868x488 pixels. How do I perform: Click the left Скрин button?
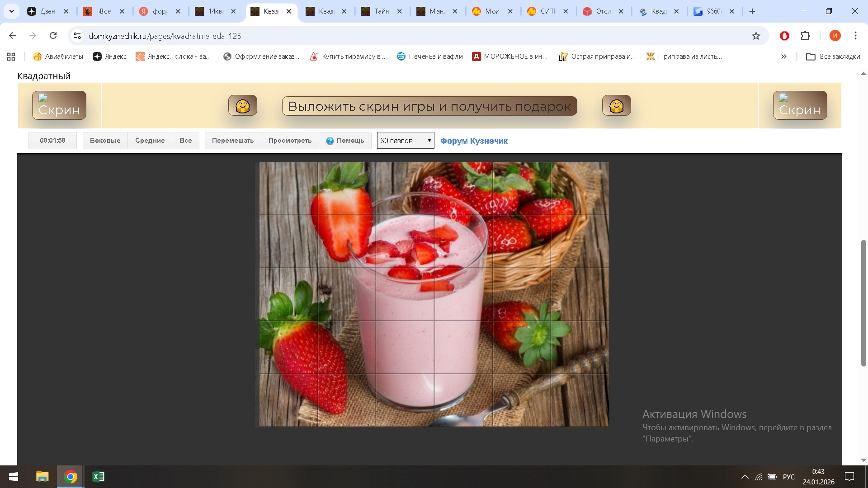59,105
